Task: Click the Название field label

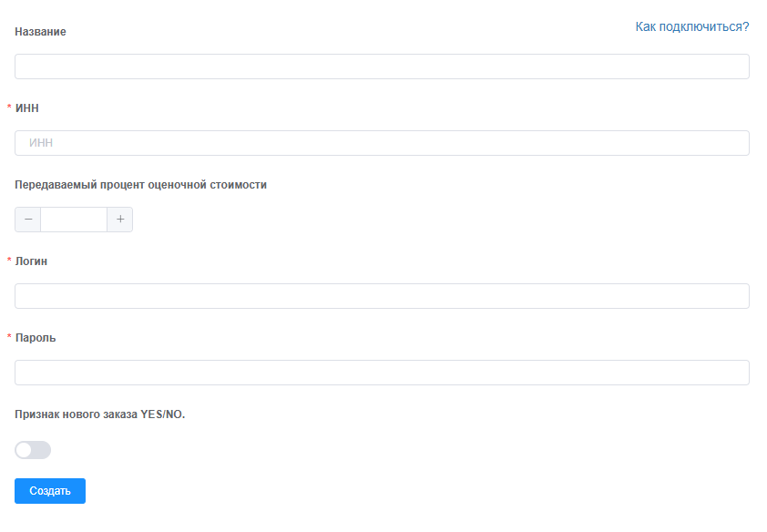Action: [40, 32]
